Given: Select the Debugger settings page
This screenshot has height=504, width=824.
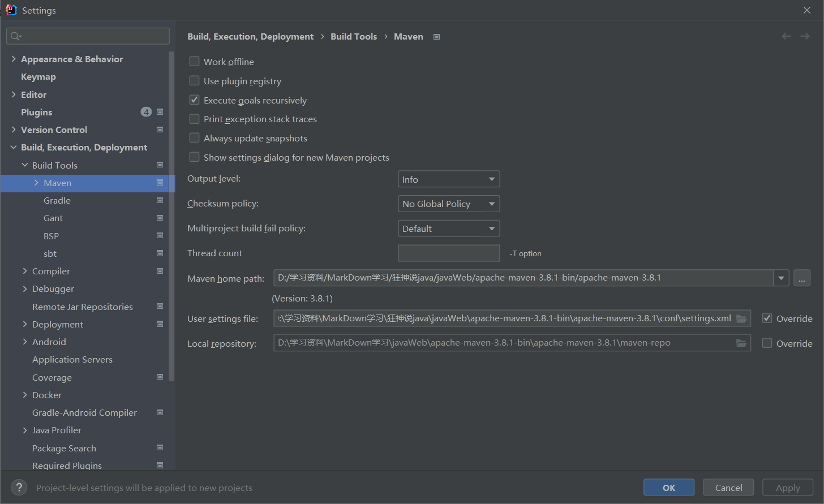Looking at the screenshot, I should tap(53, 289).
